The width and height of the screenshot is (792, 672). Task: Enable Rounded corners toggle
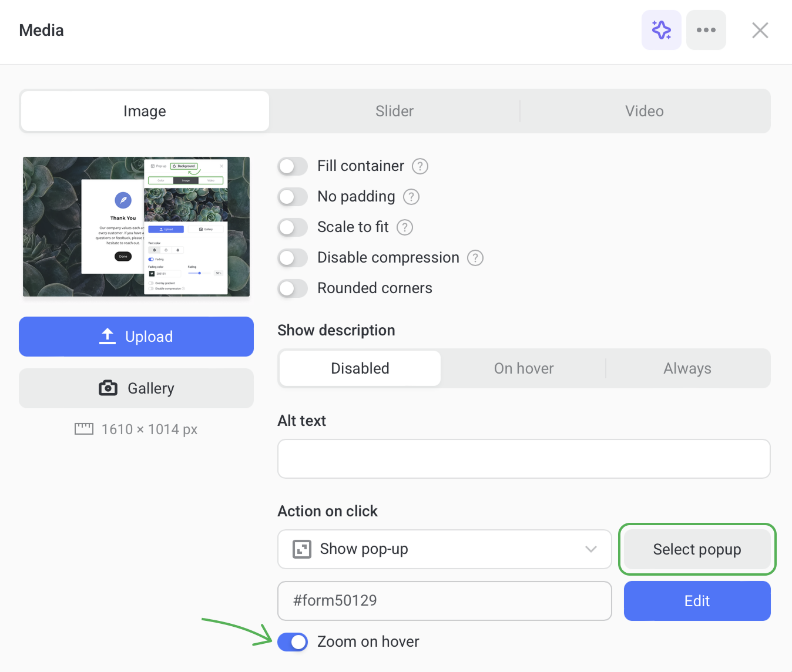coord(293,288)
